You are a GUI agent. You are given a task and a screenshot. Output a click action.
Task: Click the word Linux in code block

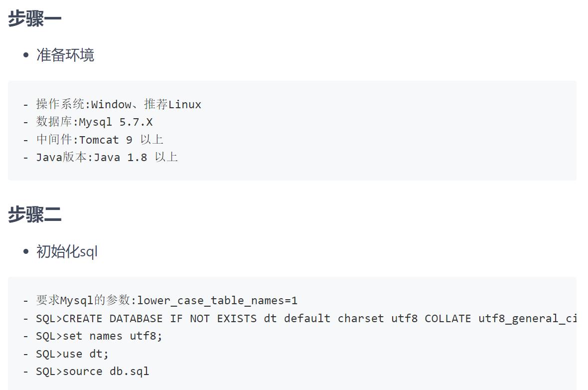[185, 105]
